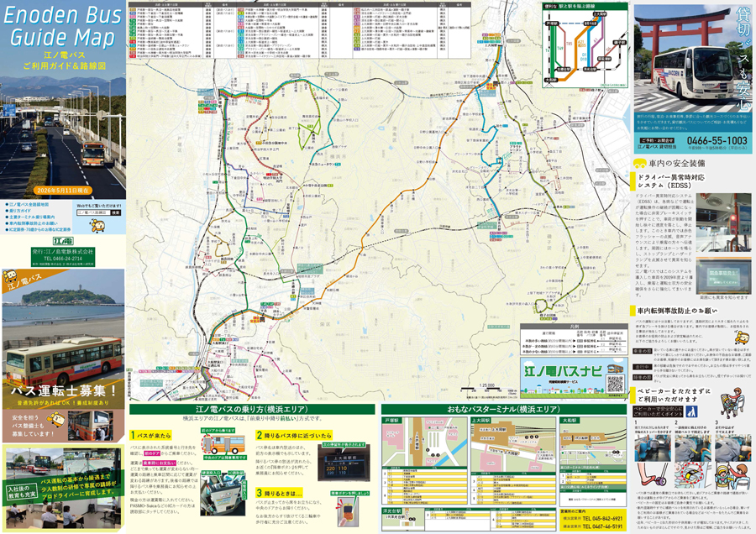This screenshot has width=756, height=534.
Task: Click the fare box photo
Action: pos(223,495)
